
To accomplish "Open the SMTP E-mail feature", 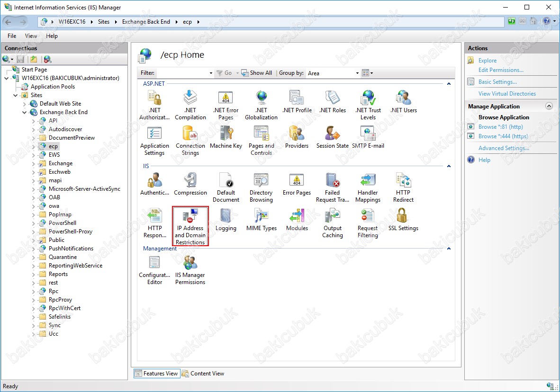I will tap(368, 137).
